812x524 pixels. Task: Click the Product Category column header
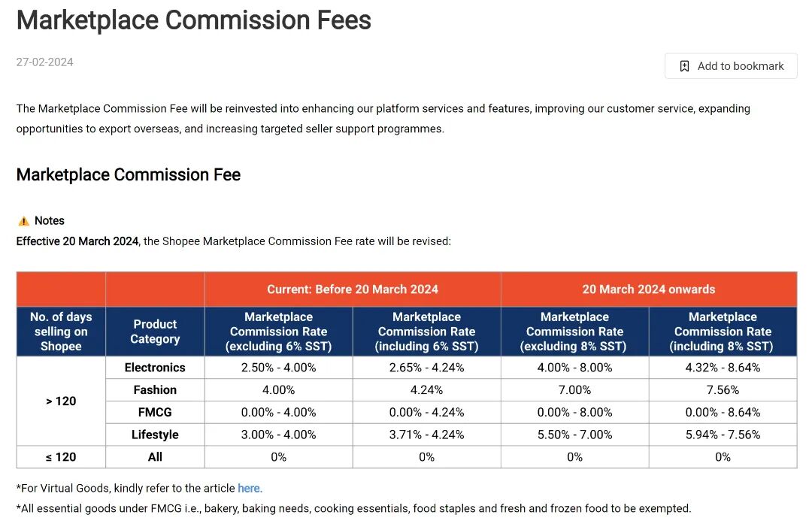(x=155, y=332)
